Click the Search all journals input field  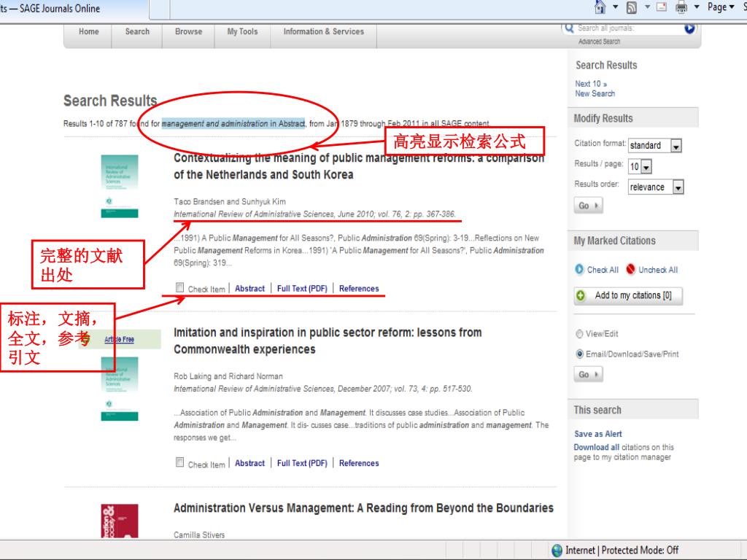628,28
